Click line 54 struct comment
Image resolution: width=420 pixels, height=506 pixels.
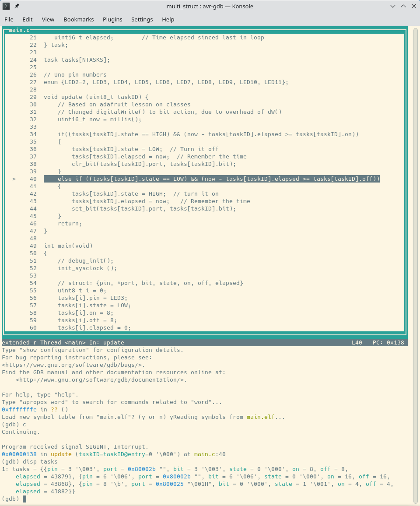(150, 283)
